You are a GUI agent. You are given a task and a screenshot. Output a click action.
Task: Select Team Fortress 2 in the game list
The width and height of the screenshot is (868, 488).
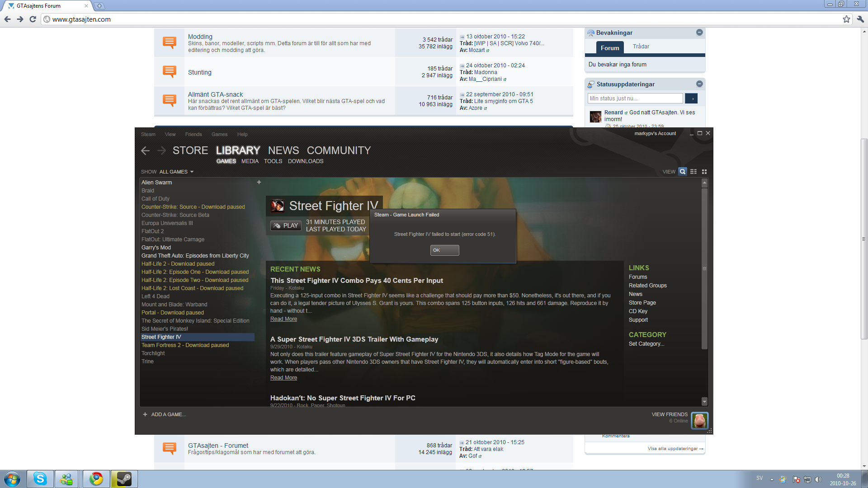[185, 345]
